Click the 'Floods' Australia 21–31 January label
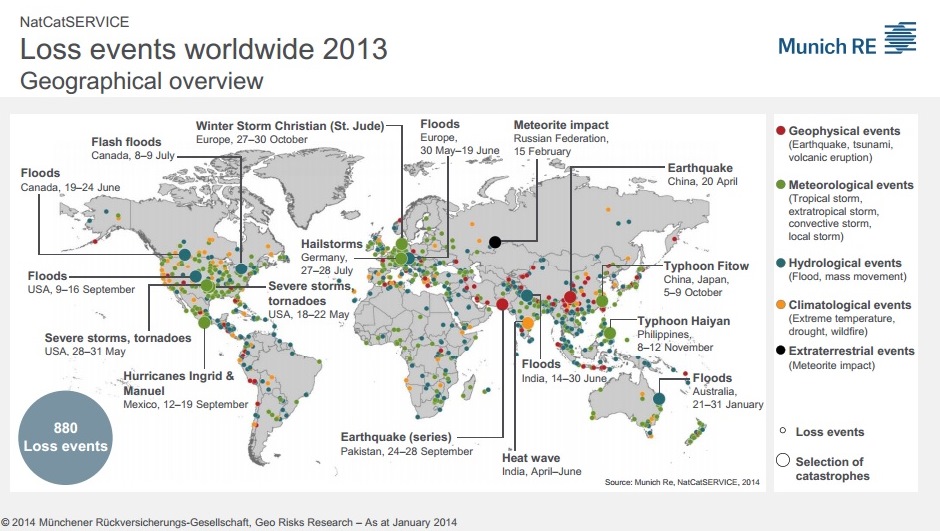The height and width of the screenshot is (531, 940). [x=712, y=378]
